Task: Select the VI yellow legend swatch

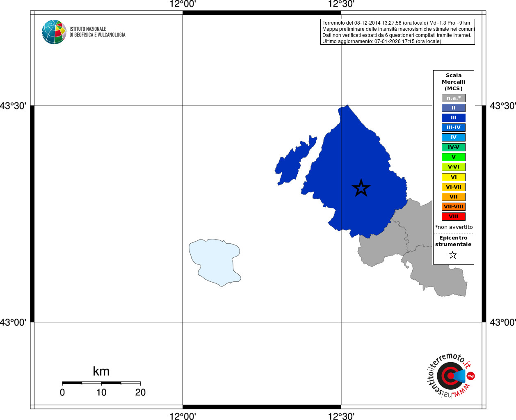Action: (454, 177)
